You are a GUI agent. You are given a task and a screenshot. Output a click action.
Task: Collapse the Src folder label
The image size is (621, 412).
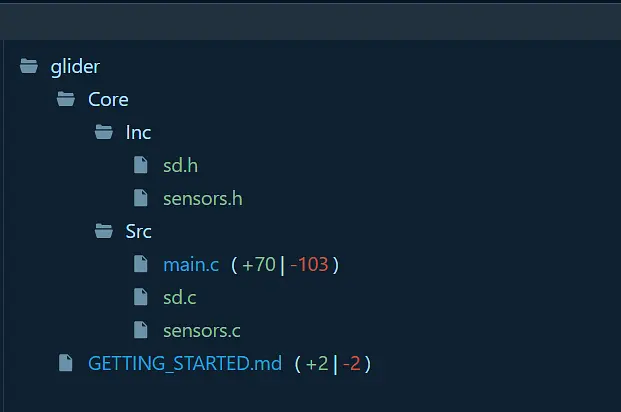pos(138,231)
